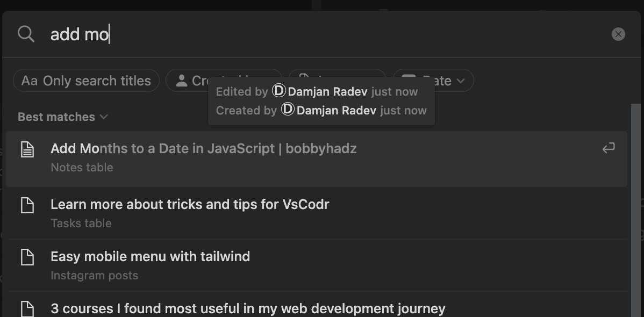Screen dimensions: 644x317
Task: Click the magnifying glass search icon
Action: coord(26,34)
